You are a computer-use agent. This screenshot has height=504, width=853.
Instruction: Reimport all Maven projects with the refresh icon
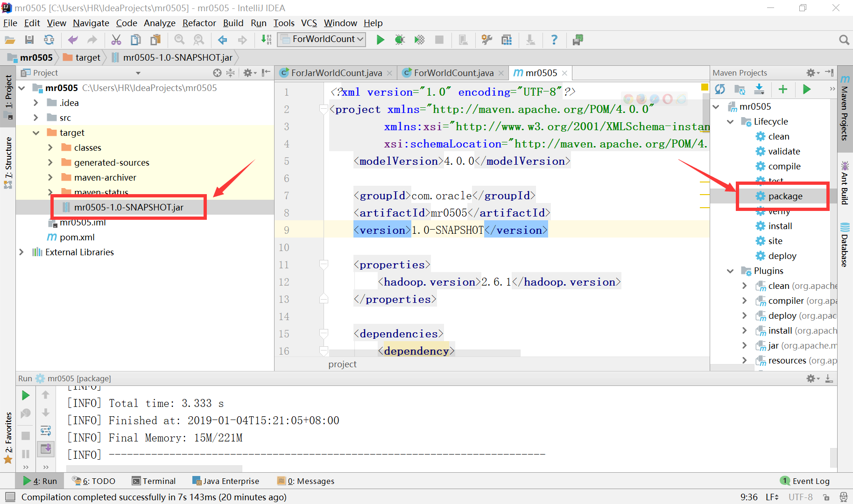point(720,89)
